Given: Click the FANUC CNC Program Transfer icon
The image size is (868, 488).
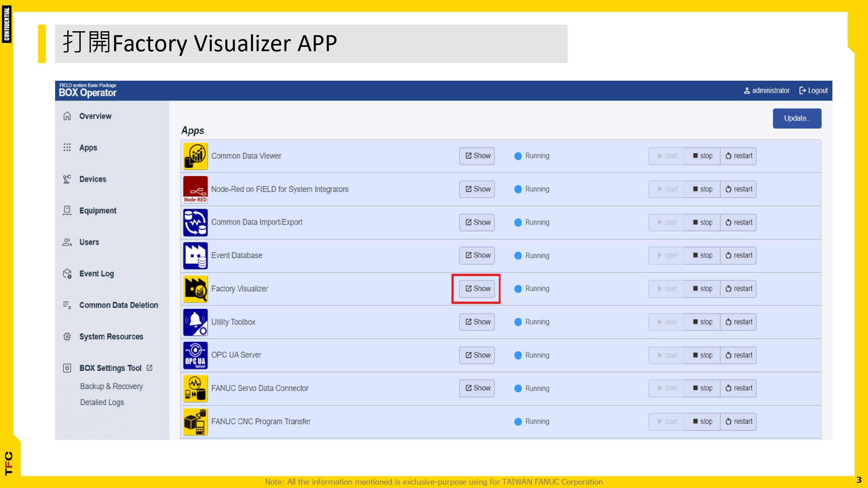Looking at the screenshot, I should (x=195, y=422).
